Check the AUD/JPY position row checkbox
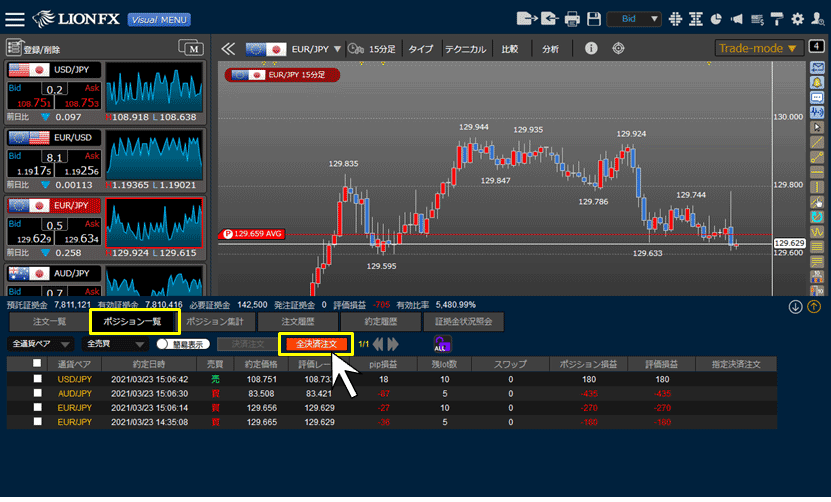The image size is (831, 502). [x=37, y=393]
